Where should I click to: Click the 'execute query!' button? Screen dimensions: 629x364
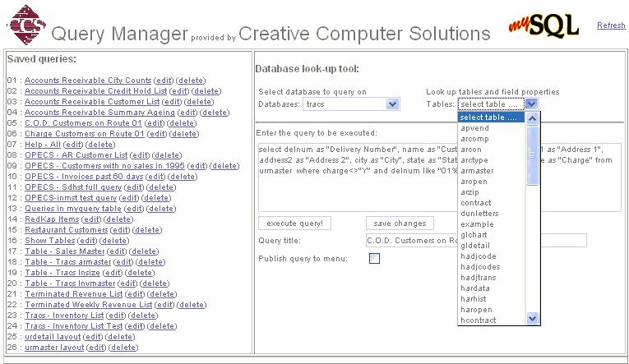pyautogui.click(x=294, y=223)
